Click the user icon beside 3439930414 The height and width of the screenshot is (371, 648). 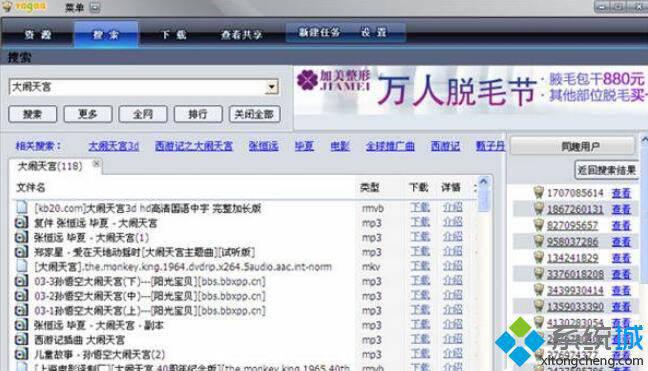click(x=538, y=290)
